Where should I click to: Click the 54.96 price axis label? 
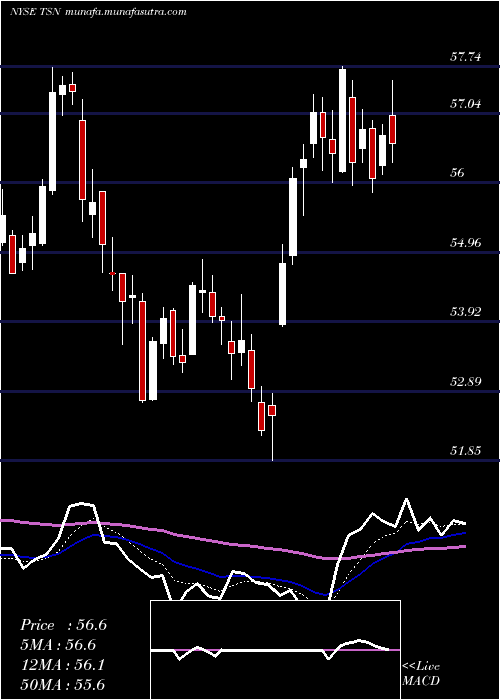tap(466, 242)
